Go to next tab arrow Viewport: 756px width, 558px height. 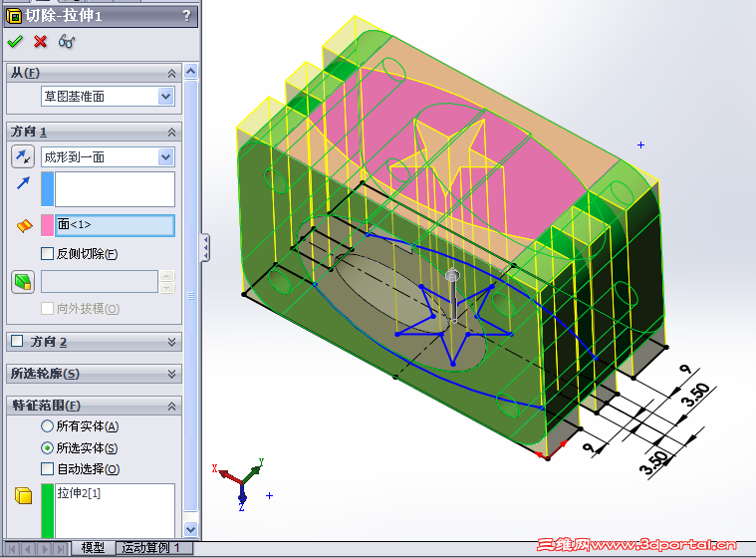(x=45, y=549)
